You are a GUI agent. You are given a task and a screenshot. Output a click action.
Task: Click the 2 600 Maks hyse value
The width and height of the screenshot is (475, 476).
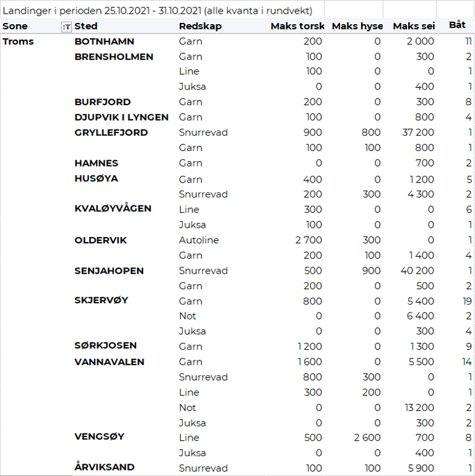click(x=367, y=438)
